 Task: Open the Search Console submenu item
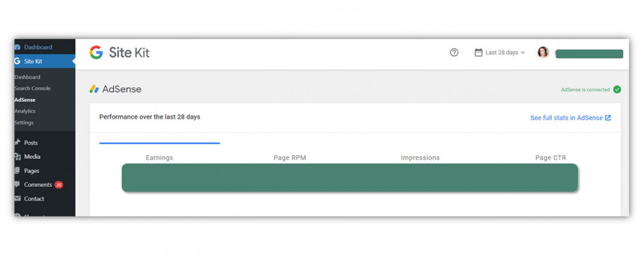(32, 88)
